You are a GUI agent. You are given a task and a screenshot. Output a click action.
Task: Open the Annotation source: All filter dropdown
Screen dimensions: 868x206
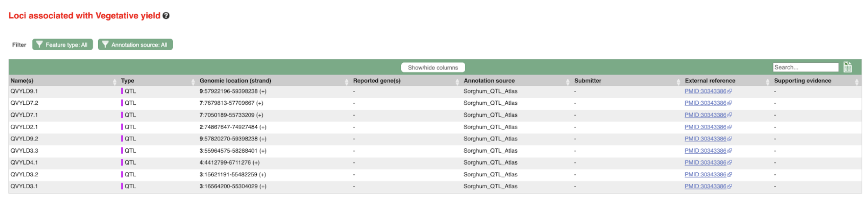point(135,45)
